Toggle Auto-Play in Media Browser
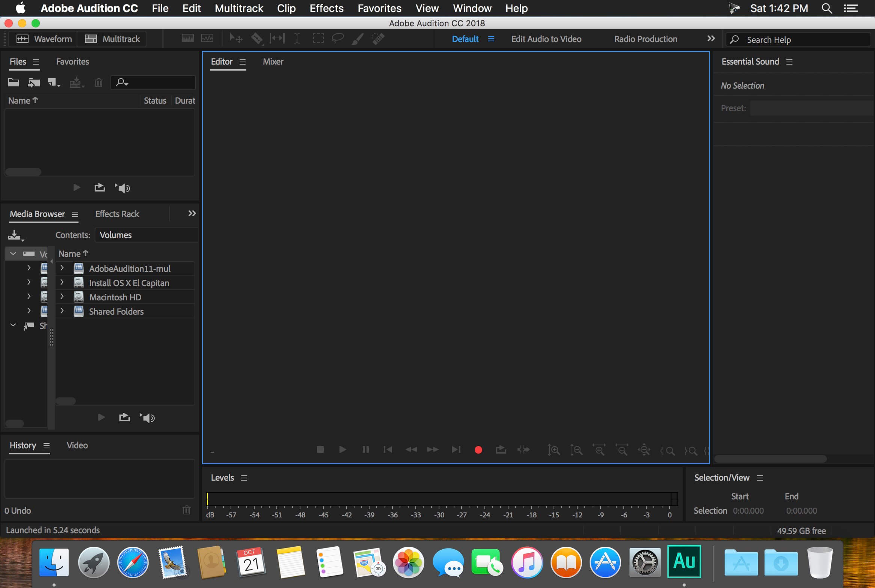The width and height of the screenshot is (875, 588). pyautogui.click(x=147, y=418)
